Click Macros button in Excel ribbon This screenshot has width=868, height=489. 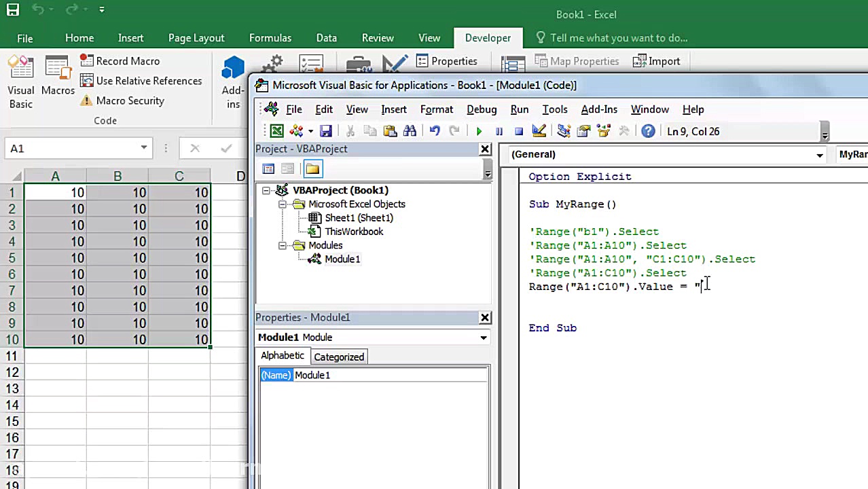58,76
